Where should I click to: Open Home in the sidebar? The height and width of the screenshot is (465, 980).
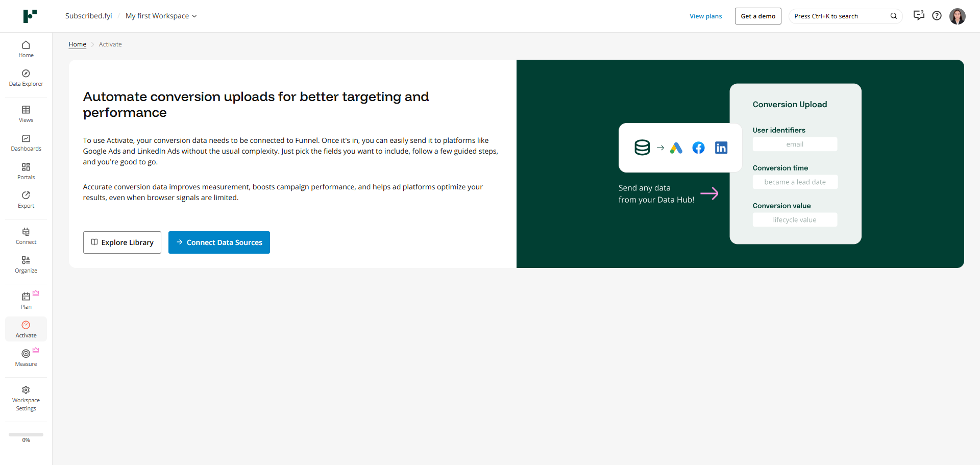click(26, 49)
